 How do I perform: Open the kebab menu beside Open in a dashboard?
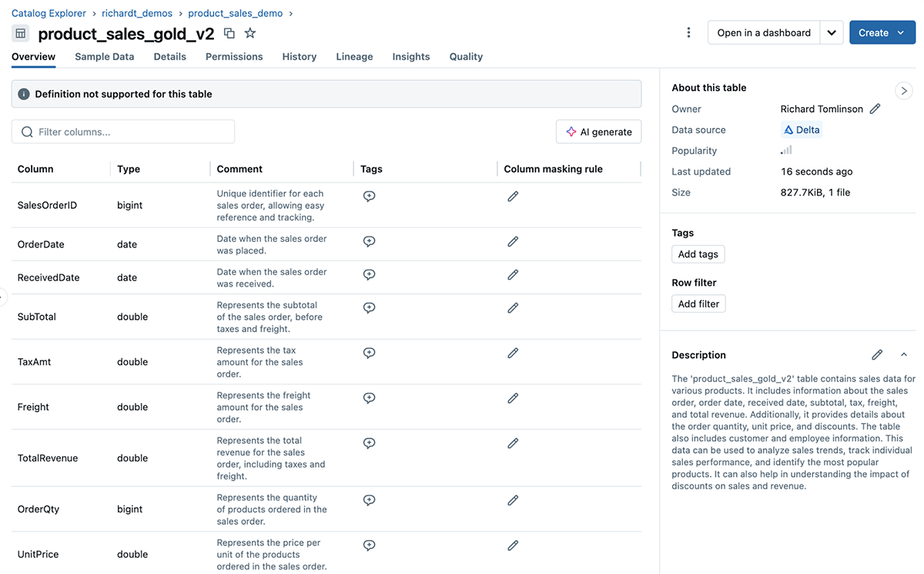pyautogui.click(x=688, y=32)
